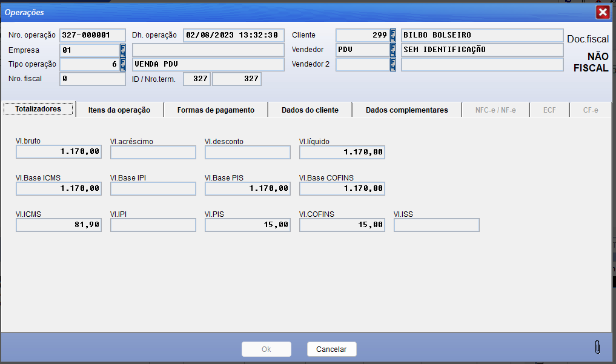Screen dimensions: 616x364
Task: Click the paperclip attachment icon
Action: pos(597,347)
